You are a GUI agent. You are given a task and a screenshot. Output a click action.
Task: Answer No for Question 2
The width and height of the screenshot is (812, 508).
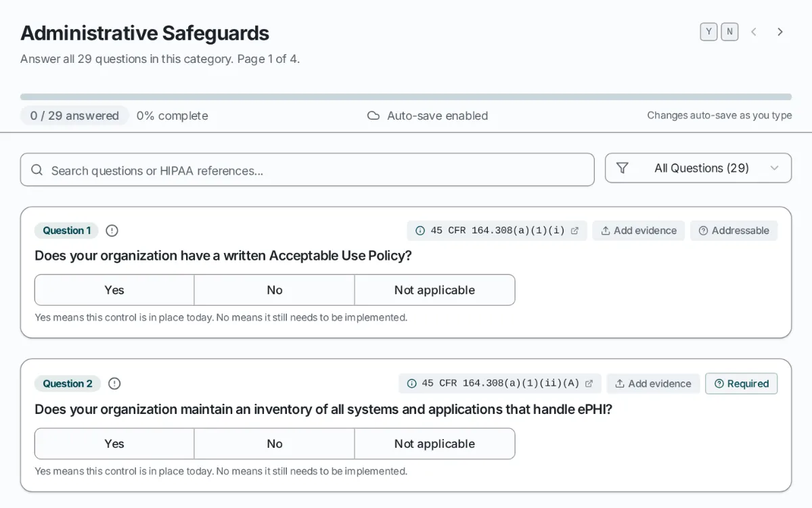point(274,444)
